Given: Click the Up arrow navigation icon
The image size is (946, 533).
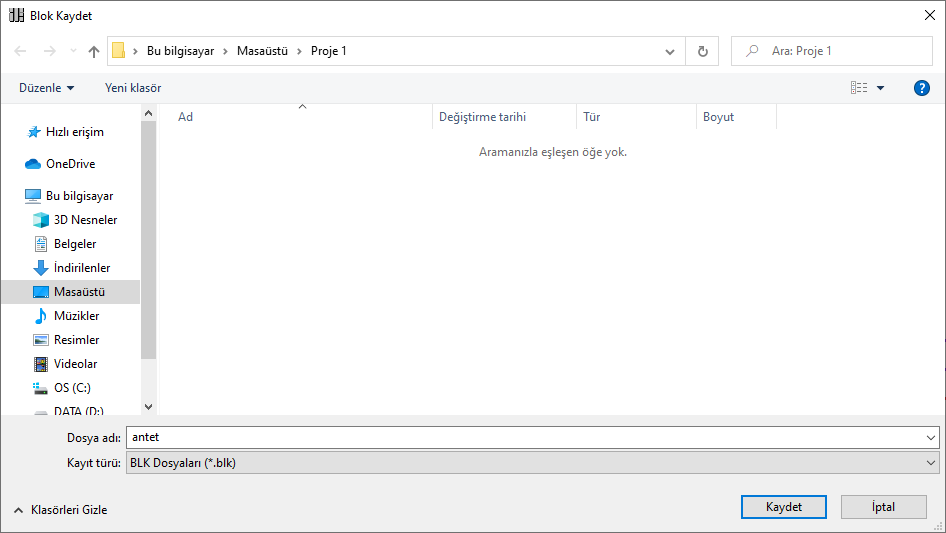Looking at the screenshot, I should [94, 51].
